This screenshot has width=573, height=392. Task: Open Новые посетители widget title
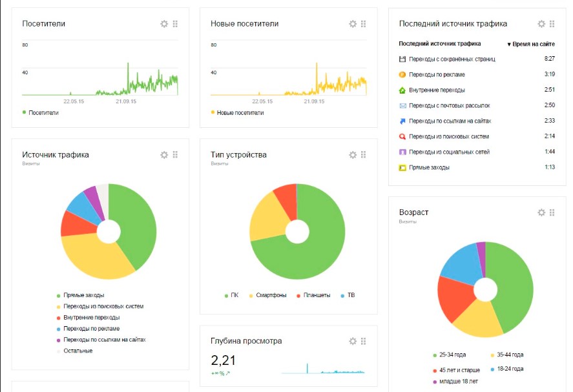pos(244,24)
